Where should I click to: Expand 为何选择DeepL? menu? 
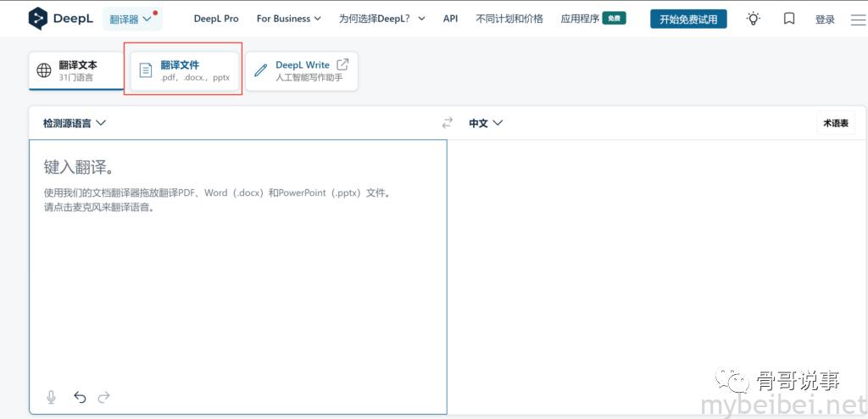click(x=382, y=19)
